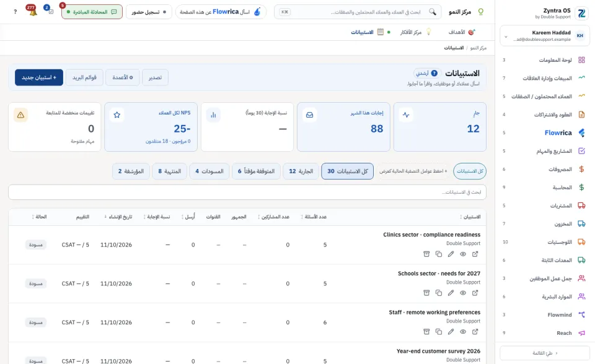Image resolution: width=595 pixels, height=364 pixels.
Task: Open the NPS لكل العملاء stats card
Action: (x=151, y=127)
